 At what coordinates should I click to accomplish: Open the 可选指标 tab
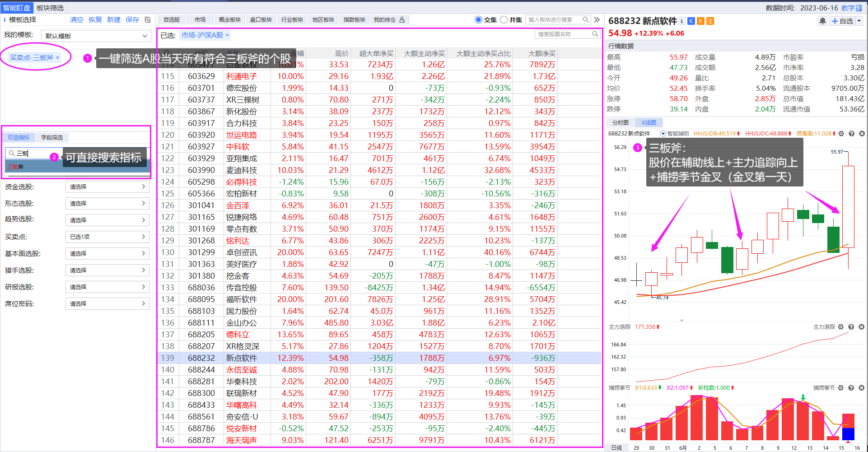(x=19, y=138)
